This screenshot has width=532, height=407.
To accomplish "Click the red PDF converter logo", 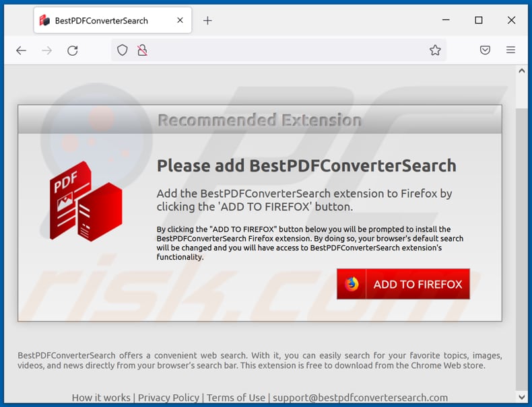I will [x=86, y=201].
